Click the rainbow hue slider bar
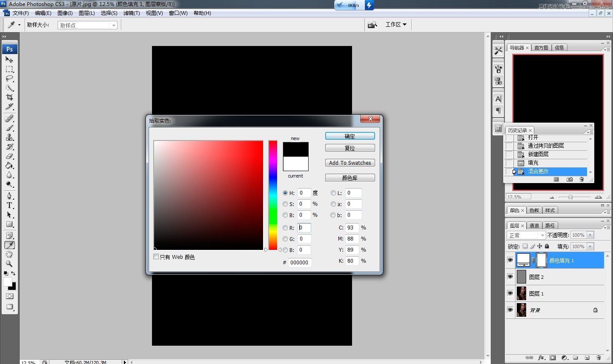613x364 pixels. [273, 195]
